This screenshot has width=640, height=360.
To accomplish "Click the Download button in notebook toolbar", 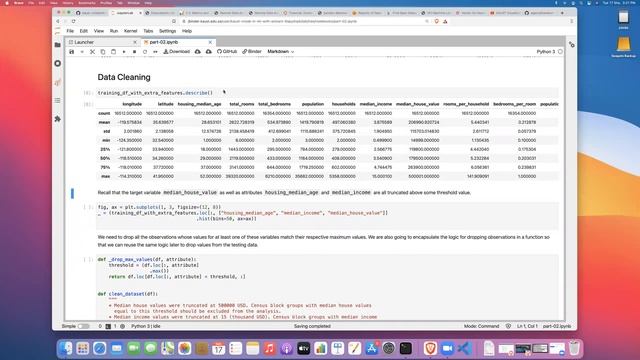I will tap(177, 51).
